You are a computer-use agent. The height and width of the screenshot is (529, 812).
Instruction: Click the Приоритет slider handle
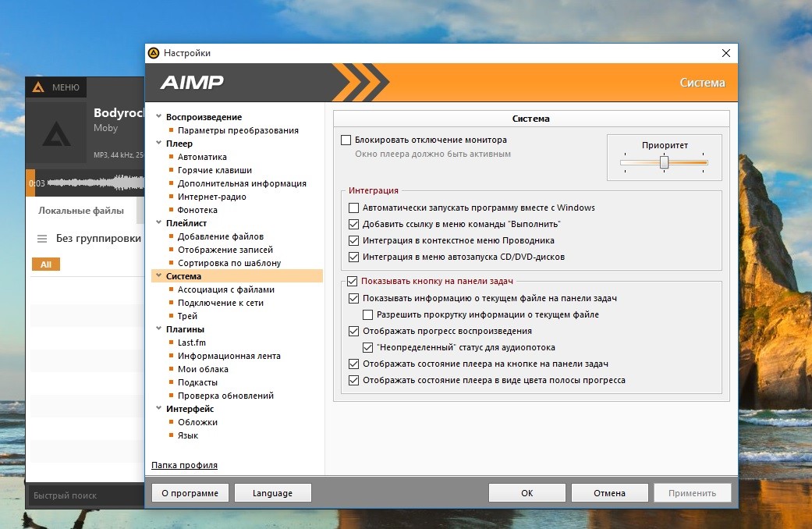(664, 162)
